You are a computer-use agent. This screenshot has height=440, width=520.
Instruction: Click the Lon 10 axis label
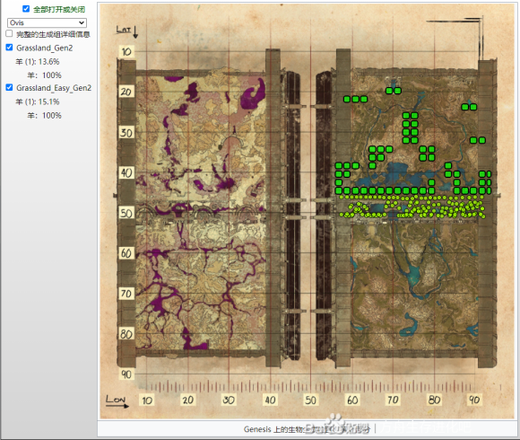(x=147, y=400)
